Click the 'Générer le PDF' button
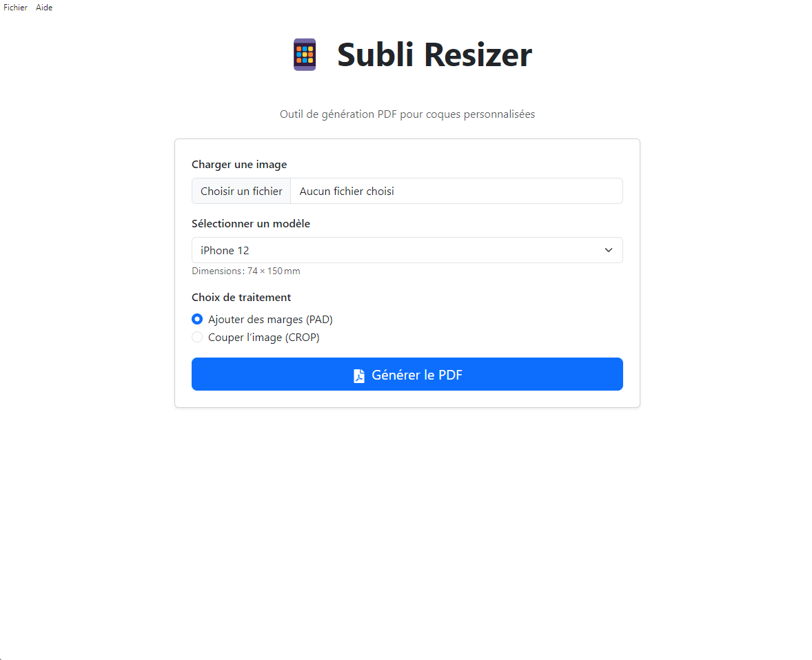Image resolution: width=812 pixels, height=660 pixels. [x=407, y=374]
